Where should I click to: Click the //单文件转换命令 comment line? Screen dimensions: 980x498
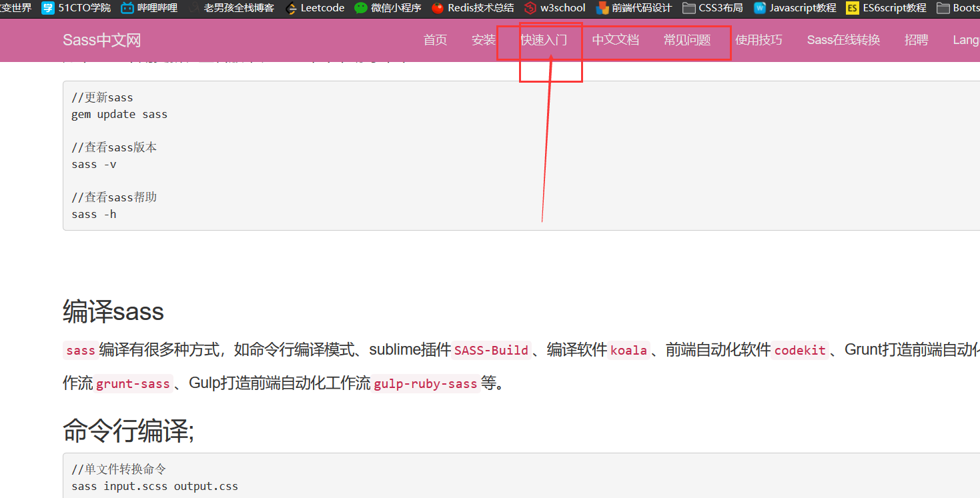point(119,469)
